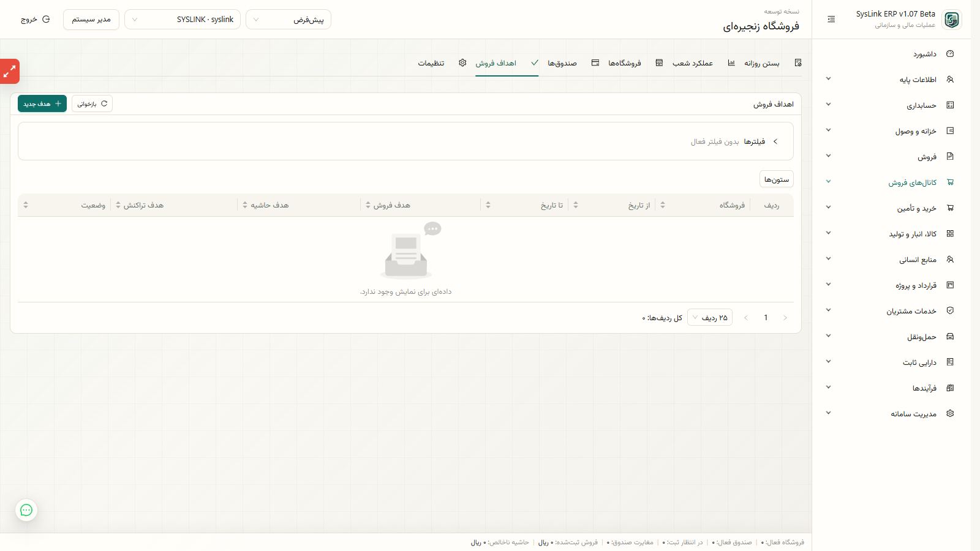The image size is (980, 551).
Task: Sort the هدف فروش column
Action: tap(368, 205)
